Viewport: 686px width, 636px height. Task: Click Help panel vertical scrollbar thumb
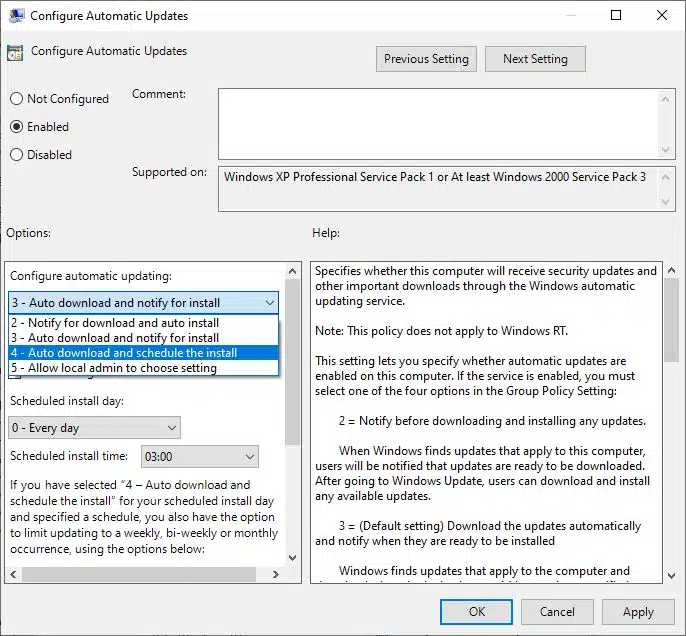click(x=671, y=320)
